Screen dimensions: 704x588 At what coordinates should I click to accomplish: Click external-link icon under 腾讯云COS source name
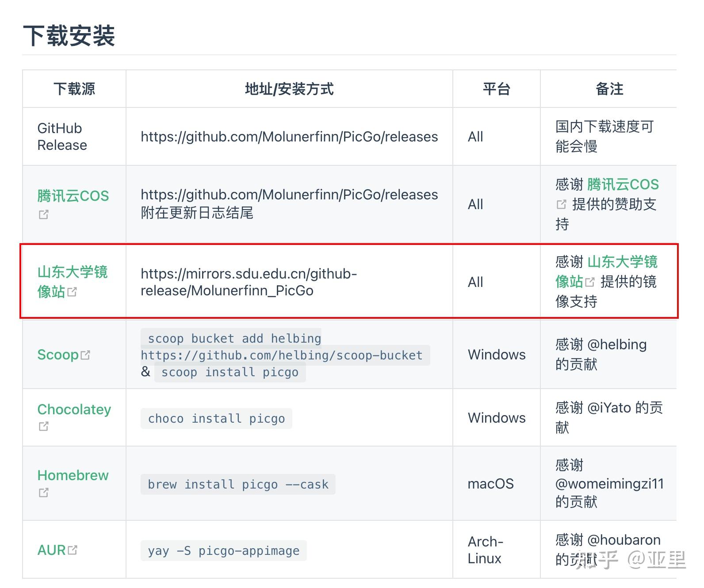click(x=43, y=214)
